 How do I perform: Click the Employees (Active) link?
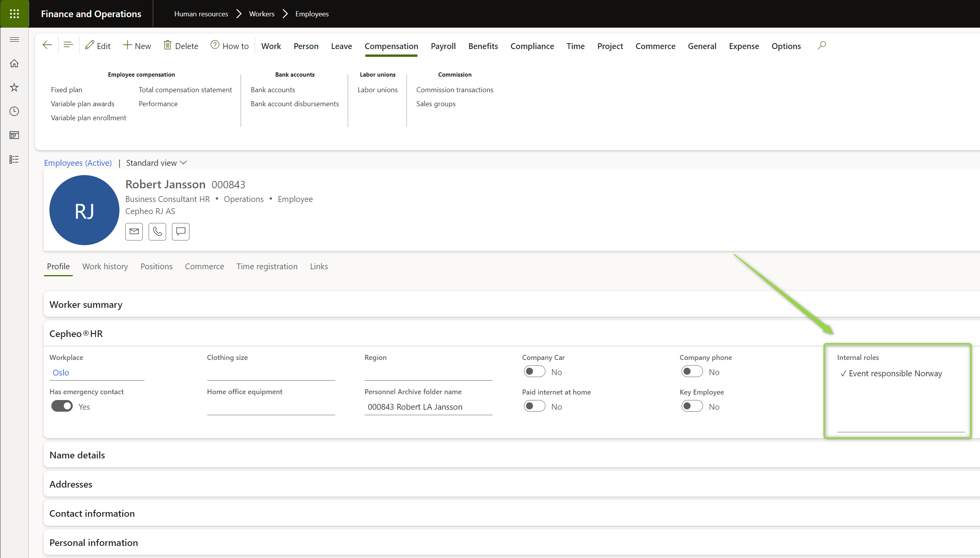click(x=78, y=163)
